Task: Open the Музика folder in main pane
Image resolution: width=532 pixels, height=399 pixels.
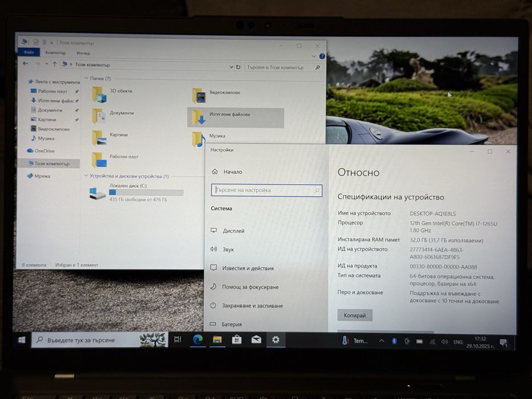Action: [208, 139]
